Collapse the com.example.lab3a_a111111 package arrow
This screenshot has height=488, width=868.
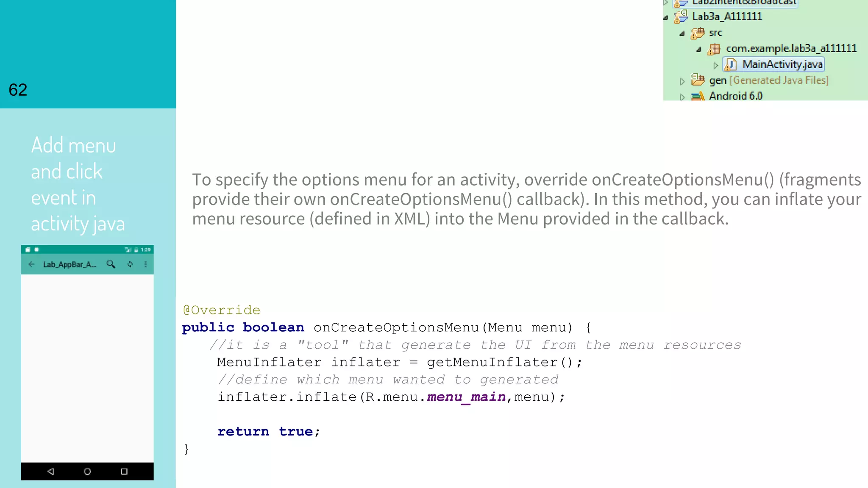point(698,50)
